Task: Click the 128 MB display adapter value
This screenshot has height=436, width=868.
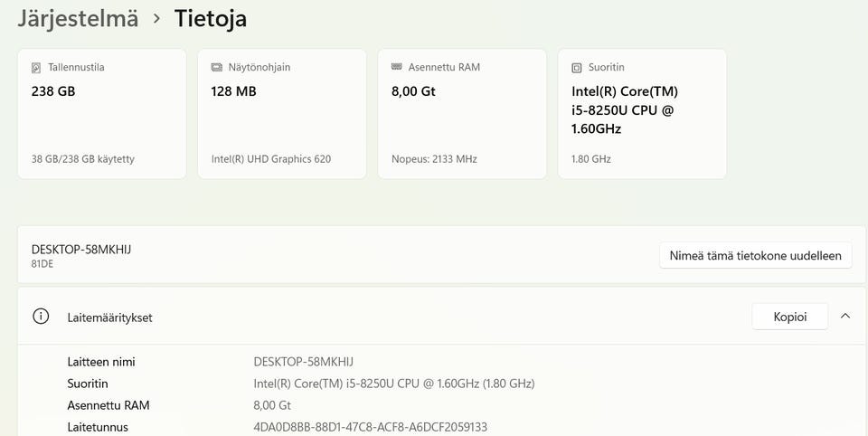Action: [233, 91]
